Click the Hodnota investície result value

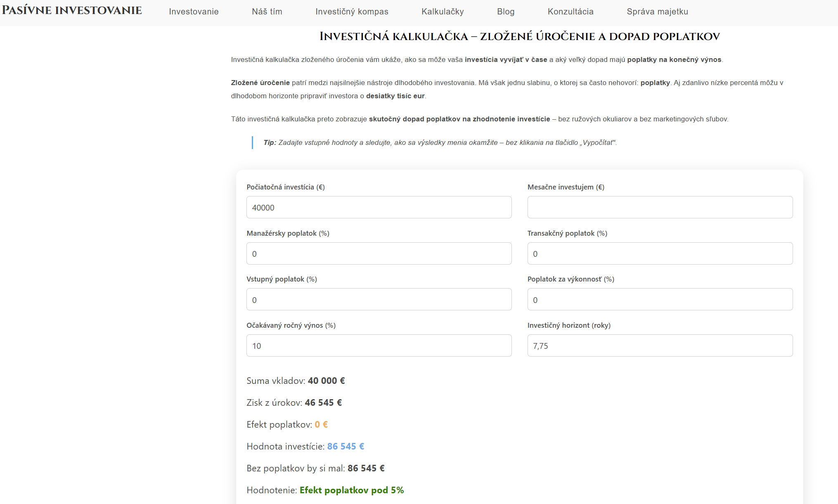tap(346, 446)
